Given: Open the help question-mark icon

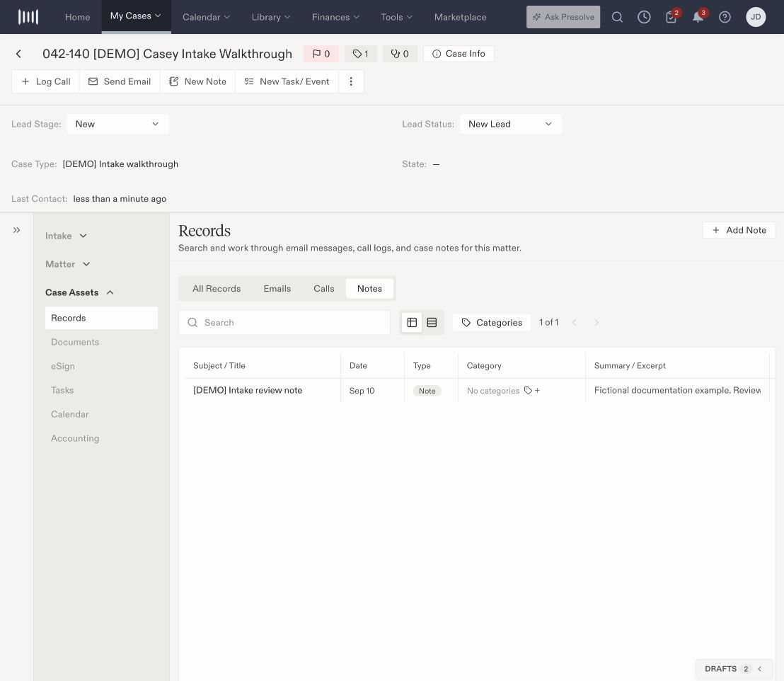Looking at the screenshot, I should click(725, 17).
